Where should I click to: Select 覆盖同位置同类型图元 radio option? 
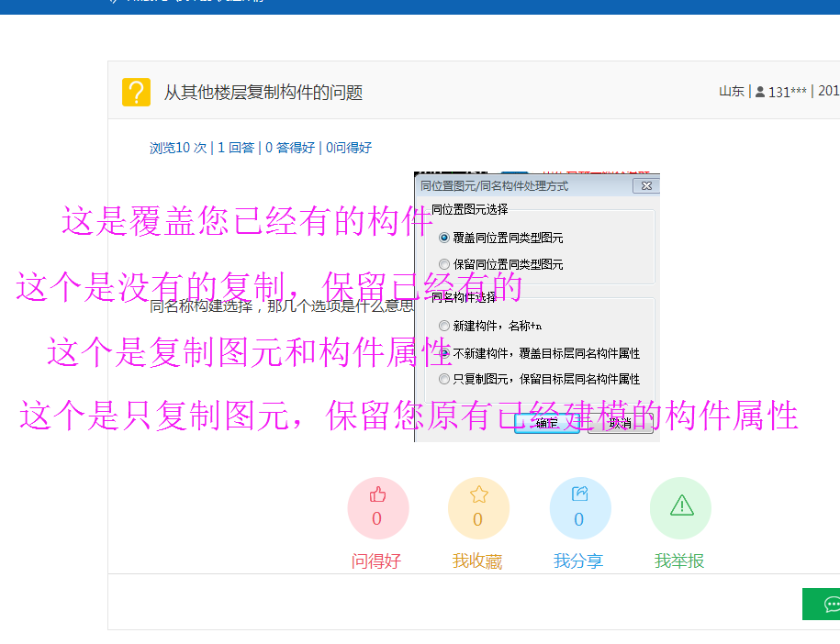(443, 237)
